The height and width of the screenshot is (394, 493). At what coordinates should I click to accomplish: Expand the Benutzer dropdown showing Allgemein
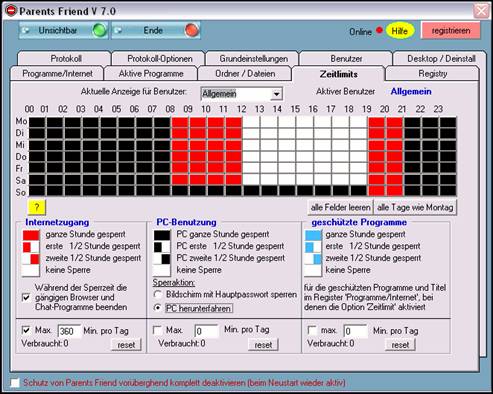pyautogui.click(x=276, y=94)
